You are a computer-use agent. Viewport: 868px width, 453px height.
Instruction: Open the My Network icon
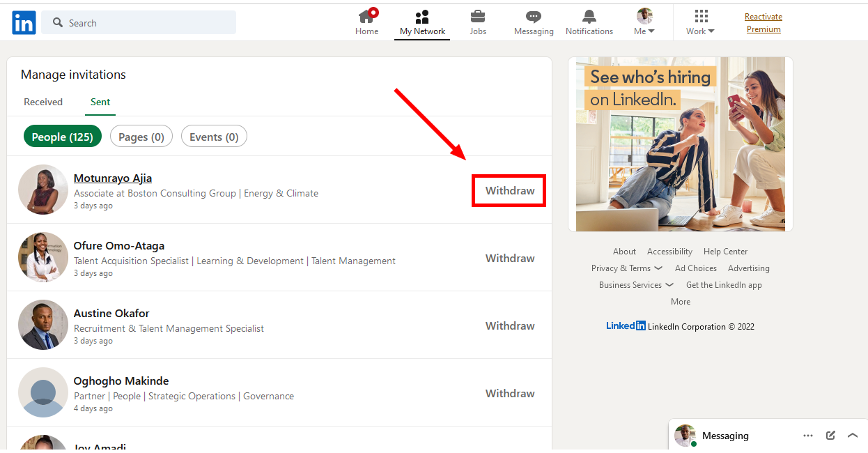pos(422,17)
